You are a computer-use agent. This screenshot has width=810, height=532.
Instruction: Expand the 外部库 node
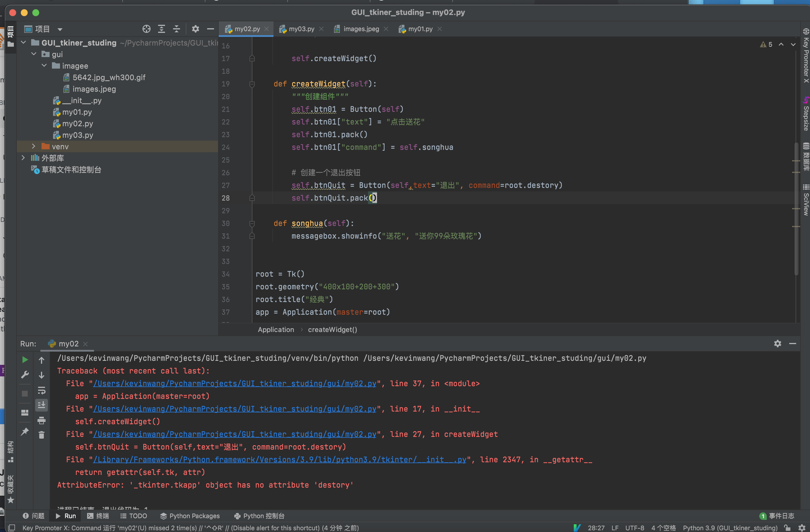coord(23,158)
